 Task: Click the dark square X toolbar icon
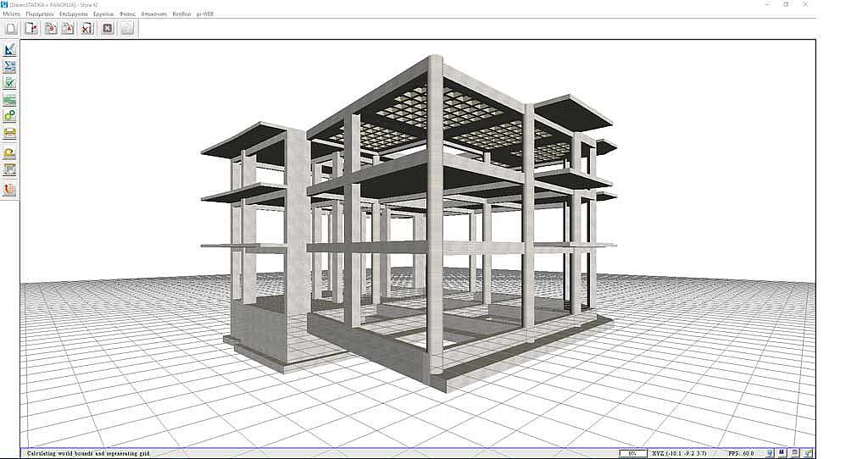coord(108,28)
